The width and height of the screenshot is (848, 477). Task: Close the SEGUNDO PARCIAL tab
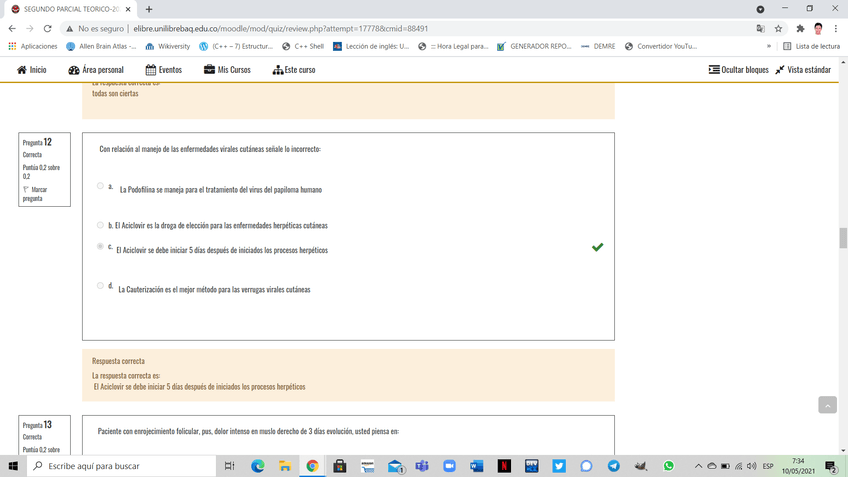click(x=128, y=9)
